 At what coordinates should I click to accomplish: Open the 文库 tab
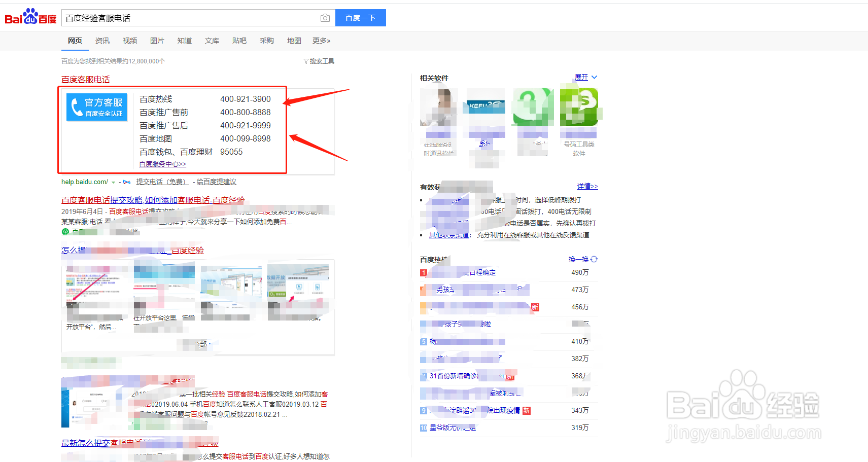212,41
